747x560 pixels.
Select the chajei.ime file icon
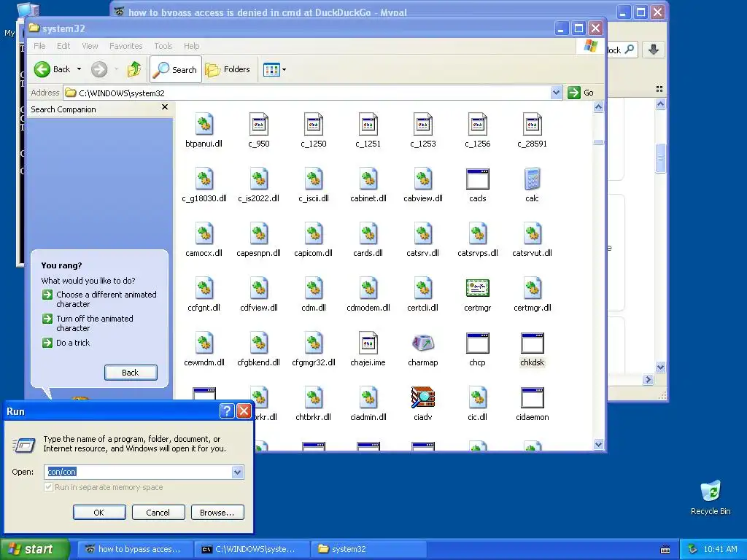[x=368, y=343]
